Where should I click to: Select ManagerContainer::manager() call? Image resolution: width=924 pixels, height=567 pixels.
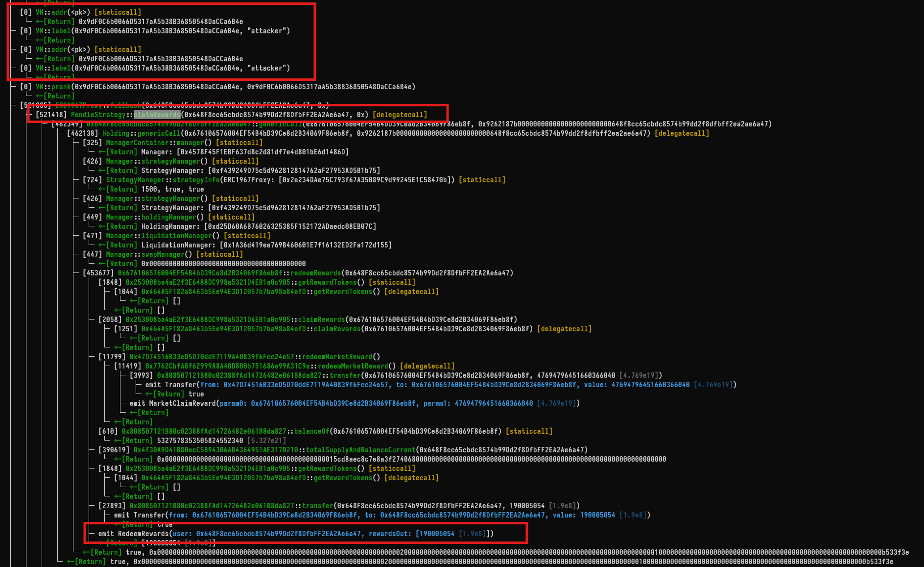[159, 143]
